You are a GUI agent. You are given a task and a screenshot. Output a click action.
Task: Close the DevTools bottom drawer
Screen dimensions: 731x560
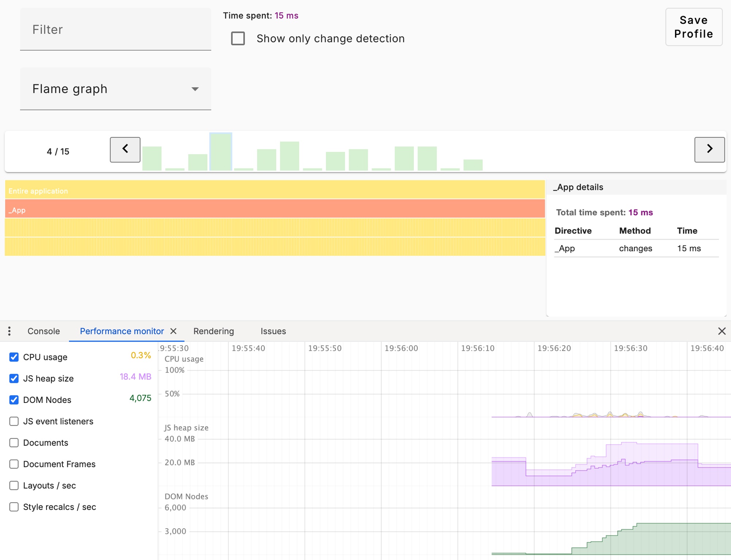pyautogui.click(x=722, y=331)
